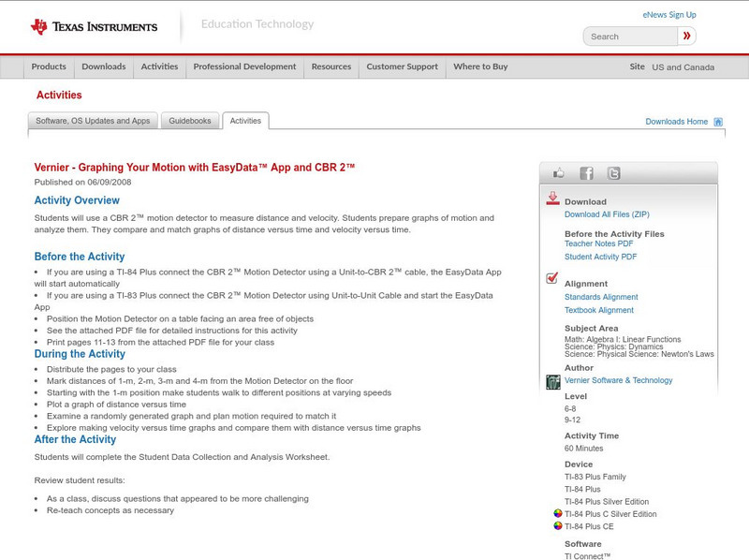
Task: Click the Before the Activity heading
Action: [80, 257]
